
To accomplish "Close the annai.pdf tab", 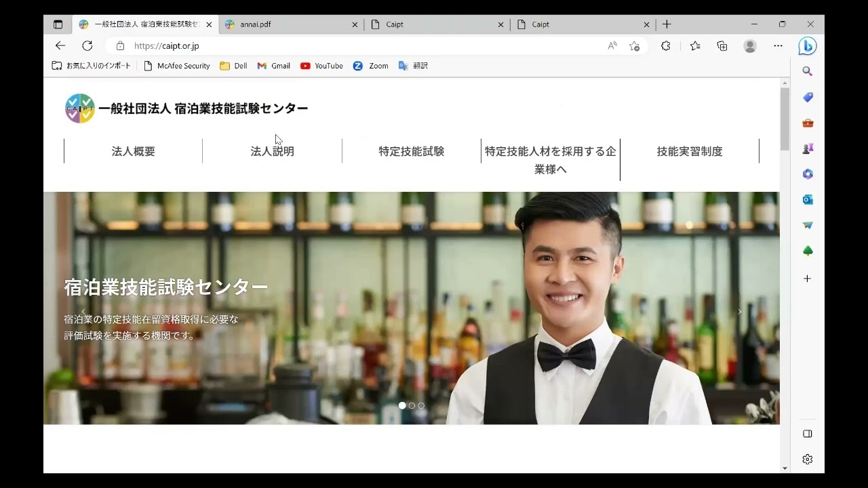I will 355,24.
